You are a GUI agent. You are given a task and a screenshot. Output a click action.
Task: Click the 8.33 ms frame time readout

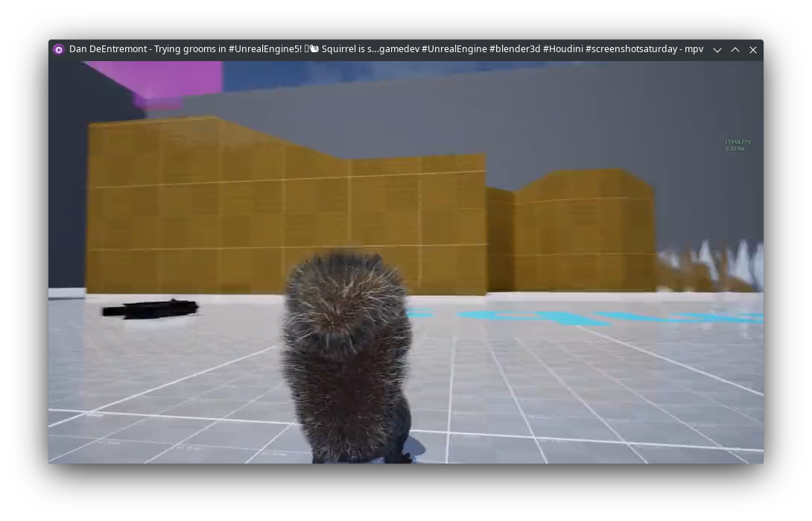(x=735, y=148)
